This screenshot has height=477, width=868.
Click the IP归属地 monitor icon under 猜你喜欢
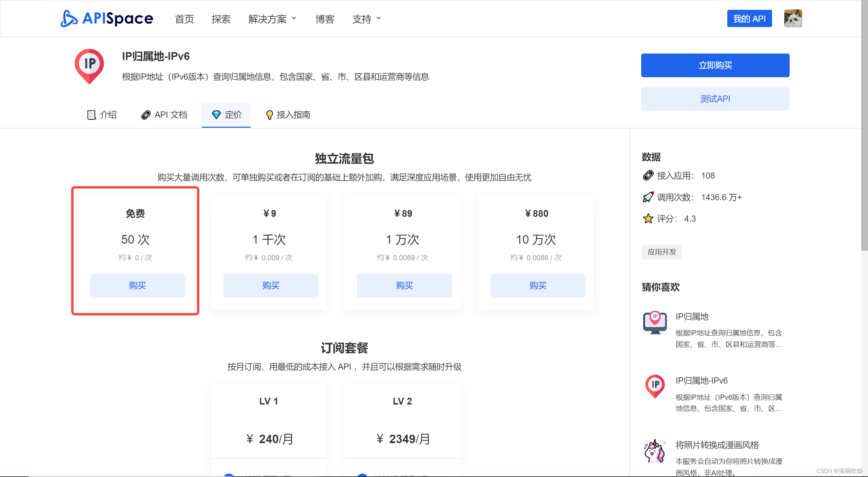tap(655, 323)
